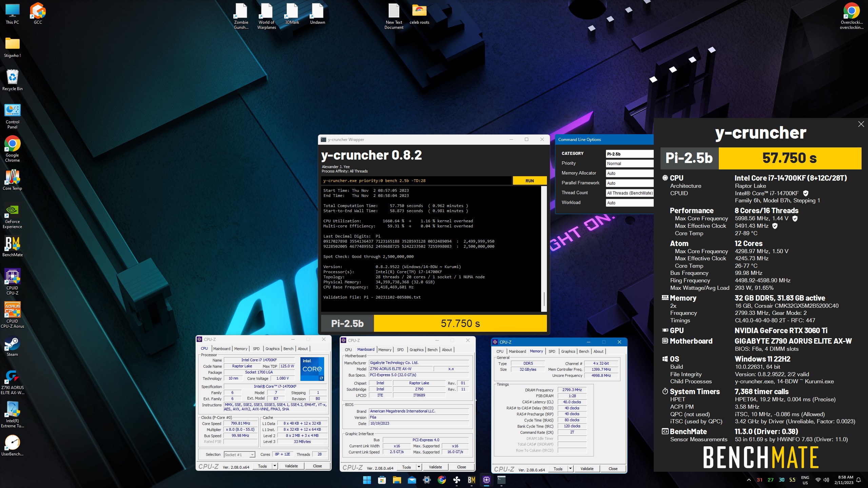Click Windows Start button on taskbar

(x=367, y=480)
